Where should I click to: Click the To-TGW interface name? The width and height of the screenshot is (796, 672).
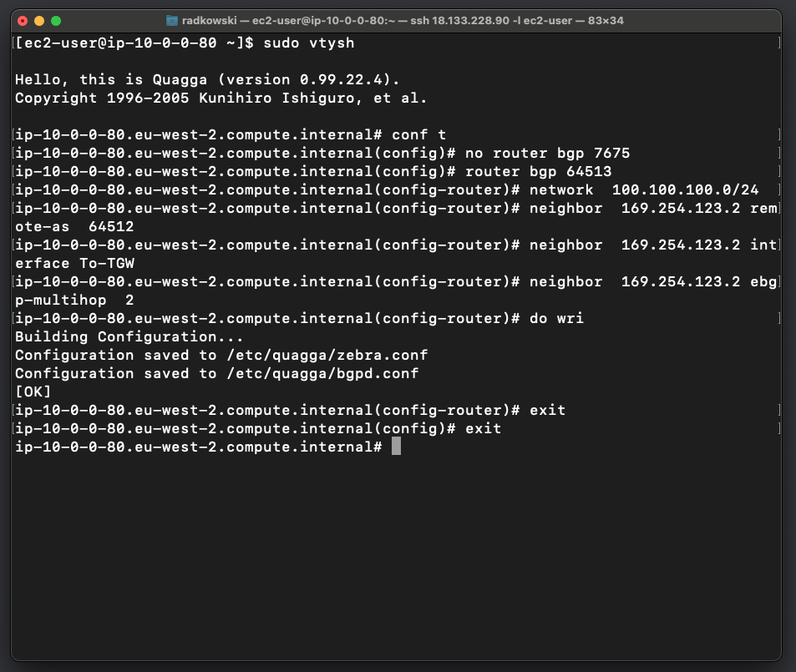[x=107, y=263]
